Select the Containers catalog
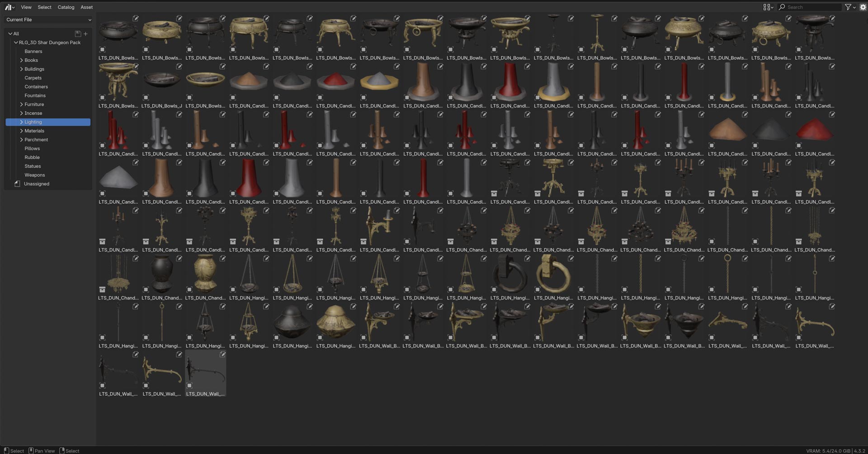Image resolution: width=868 pixels, height=454 pixels. click(48, 87)
